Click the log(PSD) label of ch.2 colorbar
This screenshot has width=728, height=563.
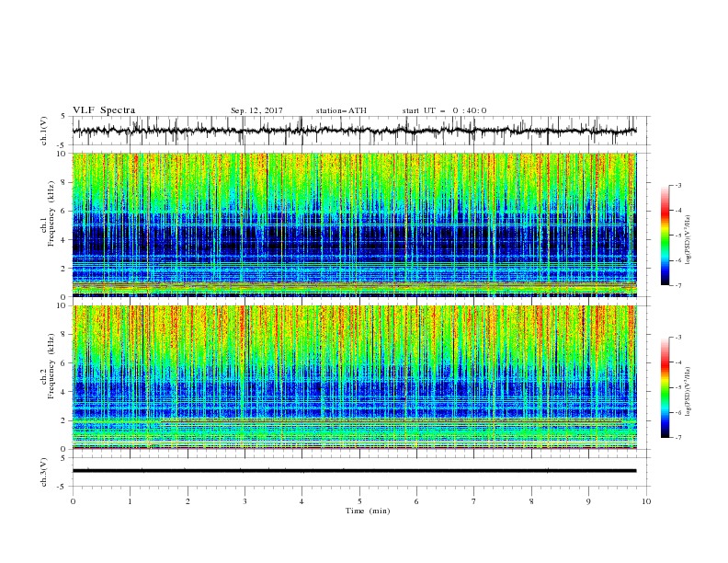(688, 392)
